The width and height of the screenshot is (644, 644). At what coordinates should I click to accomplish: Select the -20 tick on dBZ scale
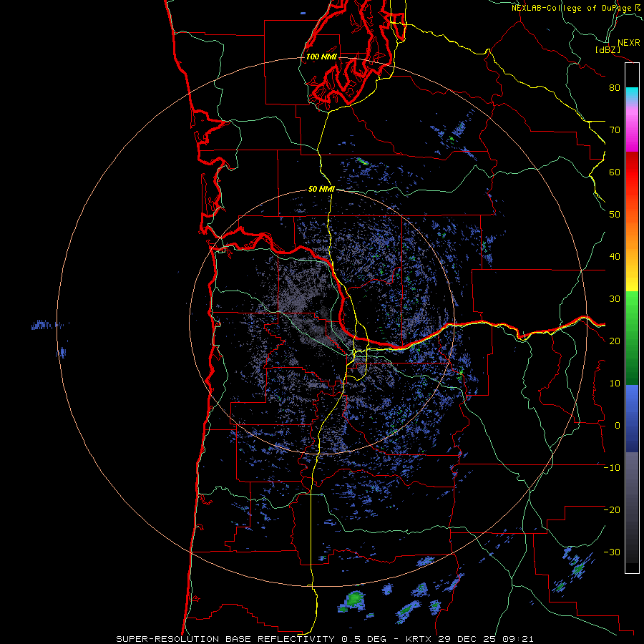click(x=612, y=510)
